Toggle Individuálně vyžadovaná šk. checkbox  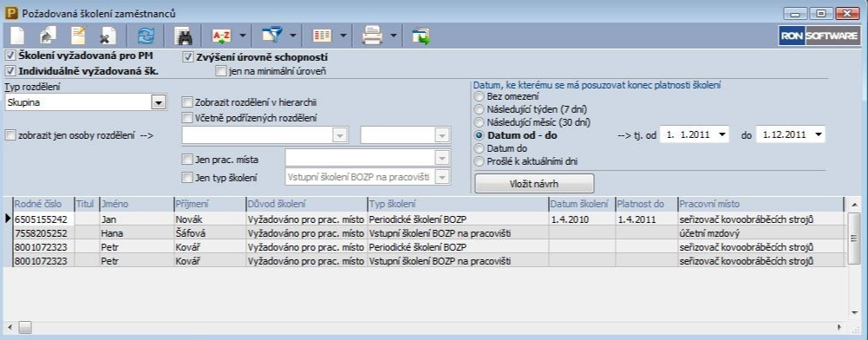coord(10,70)
